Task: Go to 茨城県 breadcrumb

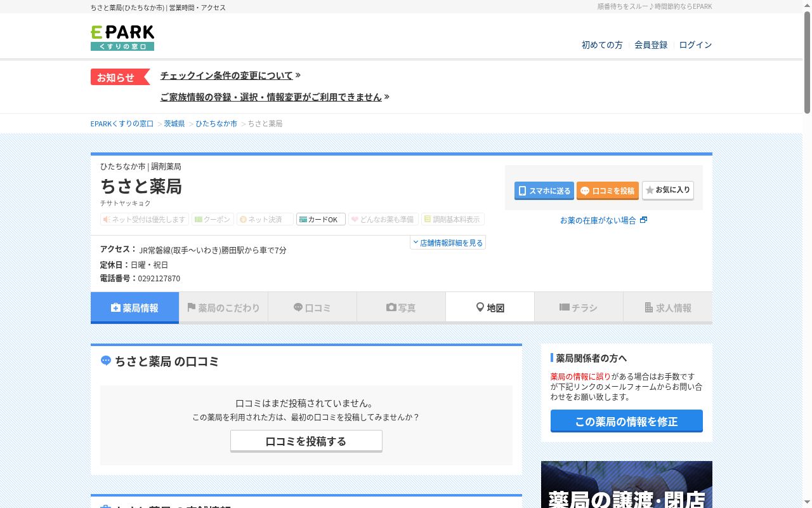Action: [174, 124]
